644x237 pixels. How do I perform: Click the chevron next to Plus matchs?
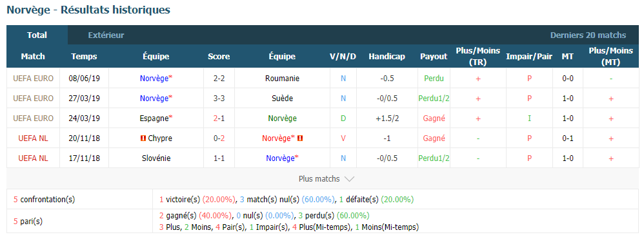(x=349, y=179)
